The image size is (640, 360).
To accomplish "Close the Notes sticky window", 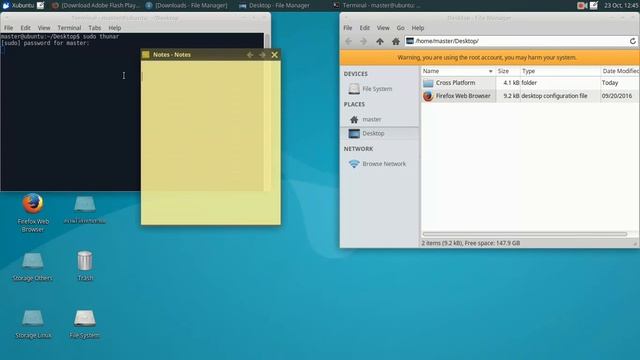I will coord(275,55).
